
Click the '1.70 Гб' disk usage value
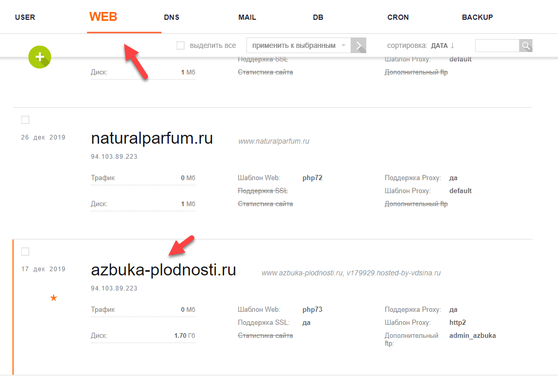pyautogui.click(x=184, y=335)
